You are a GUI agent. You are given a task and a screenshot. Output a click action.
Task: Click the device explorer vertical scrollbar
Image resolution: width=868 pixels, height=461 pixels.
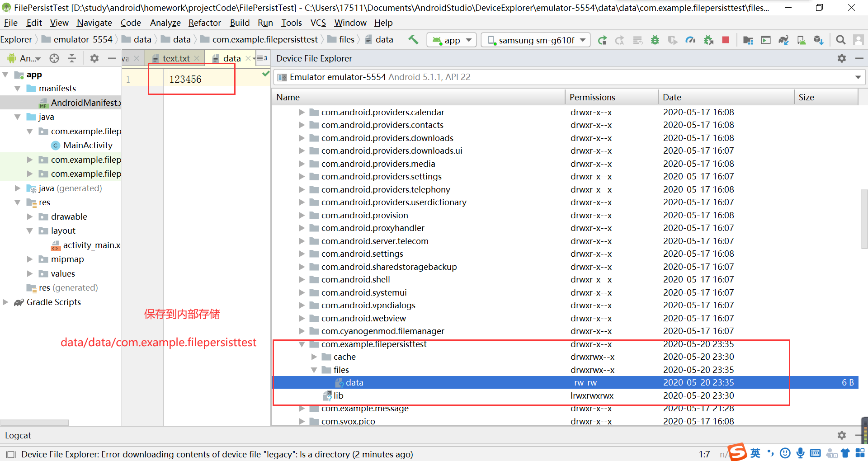point(864,219)
